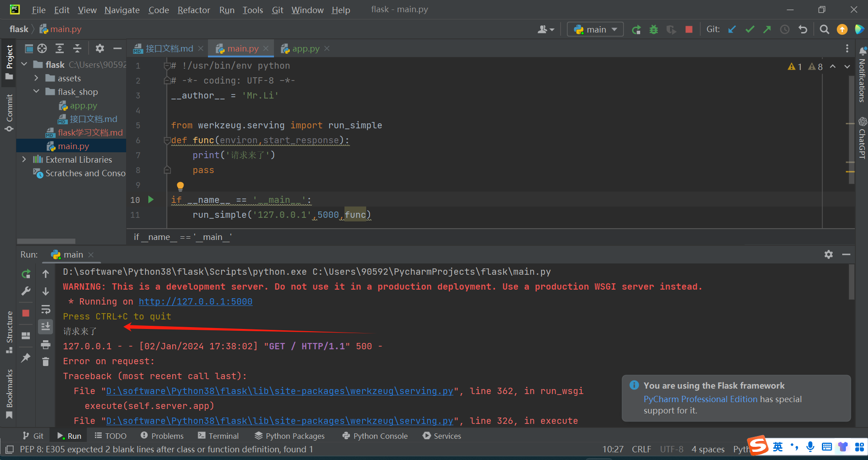
Task: Rerun main in the Run panel
Action: tap(26, 274)
